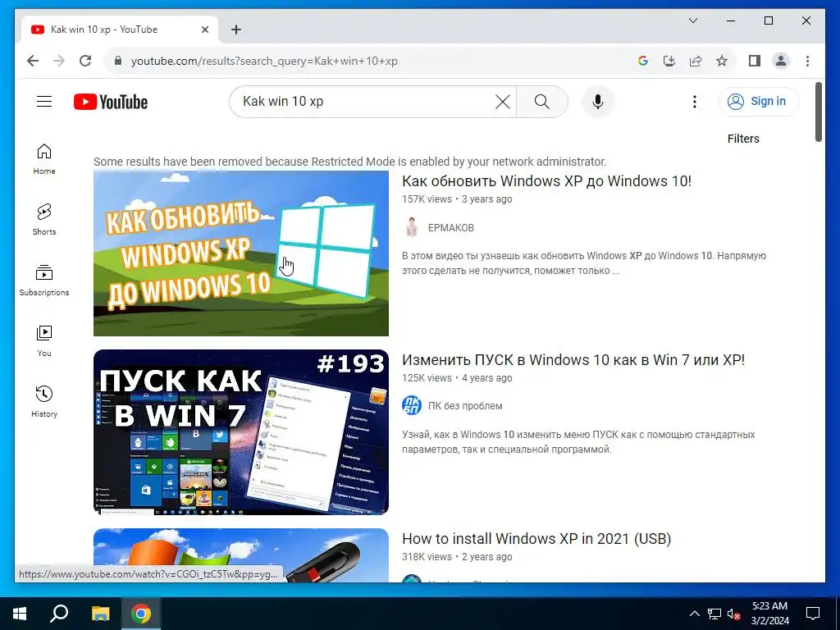Screen dimensions: 840x630
Task: Click the Sign in button
Action: tap(758, 101)
